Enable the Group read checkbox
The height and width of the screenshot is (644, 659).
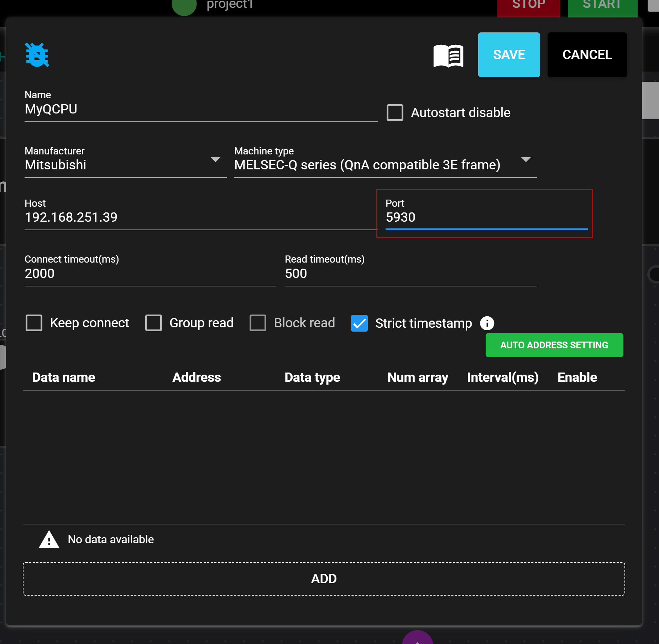[x=153, y=323]
